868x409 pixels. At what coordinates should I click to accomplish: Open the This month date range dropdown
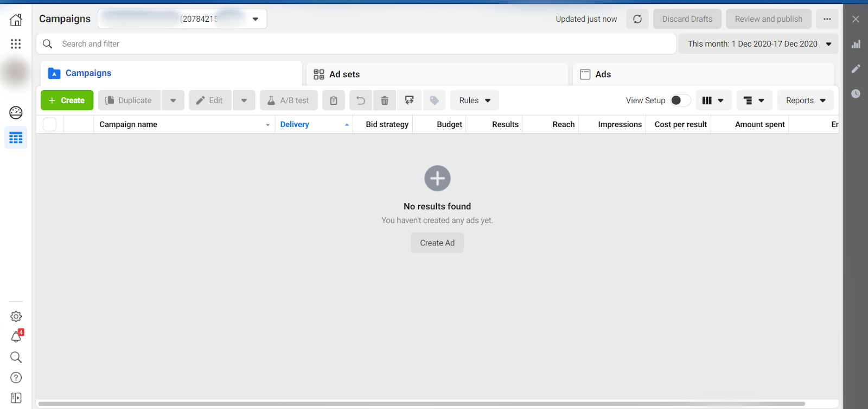(x=758, y=44)
